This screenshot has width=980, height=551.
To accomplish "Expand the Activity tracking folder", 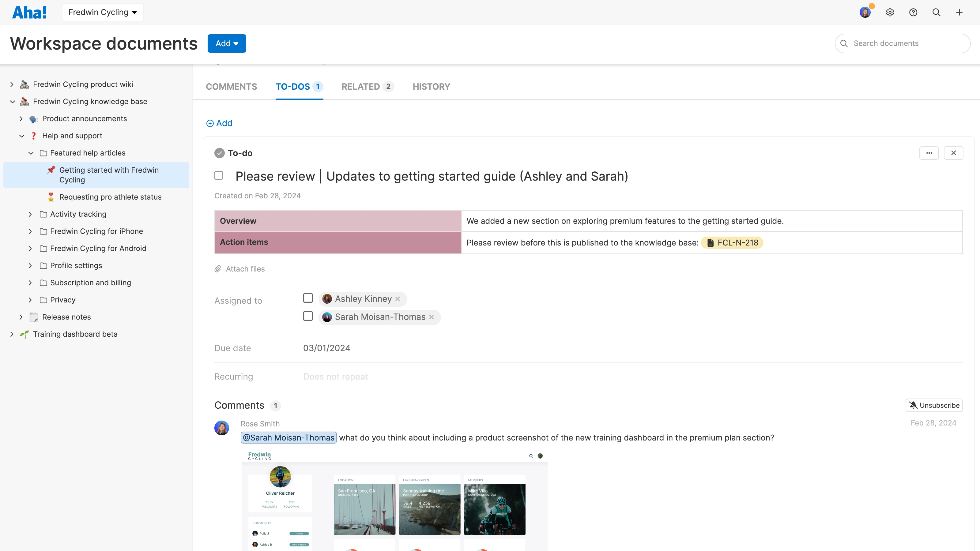I will point(30,214).
